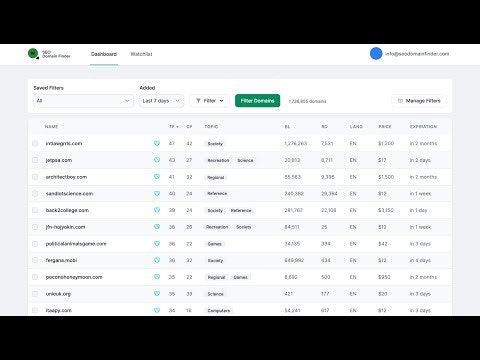Click the Manage Filters button
Screen dimensions: 480x360
pyautogui.click(x=419, y=101)
